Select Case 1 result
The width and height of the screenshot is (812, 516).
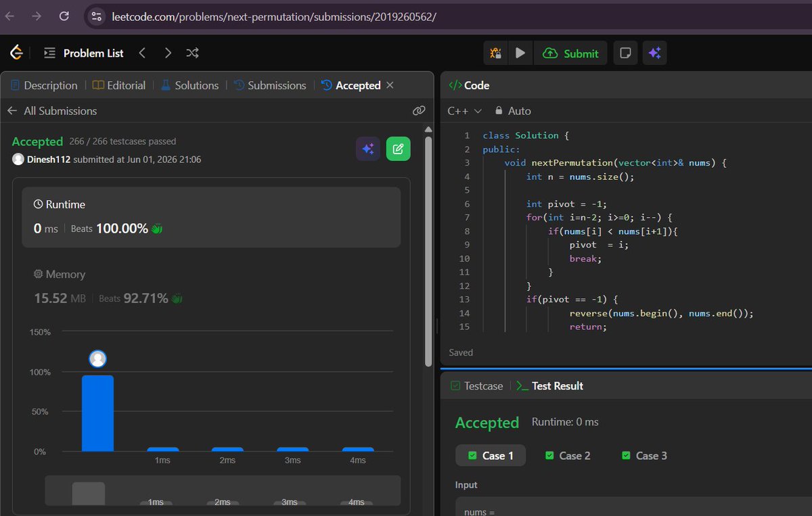tap(491, 456)
